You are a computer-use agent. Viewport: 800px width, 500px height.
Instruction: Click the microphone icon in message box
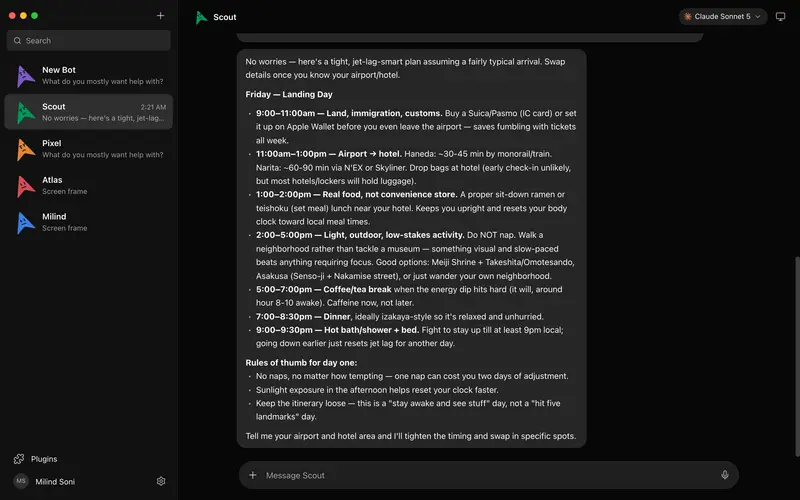(x=724, y=475)
